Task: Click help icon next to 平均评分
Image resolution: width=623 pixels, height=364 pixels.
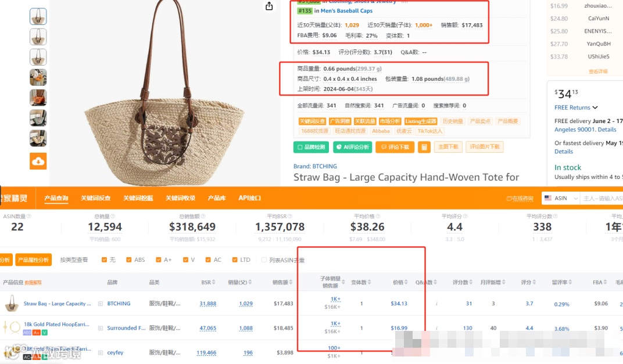Action: [466, 217]
